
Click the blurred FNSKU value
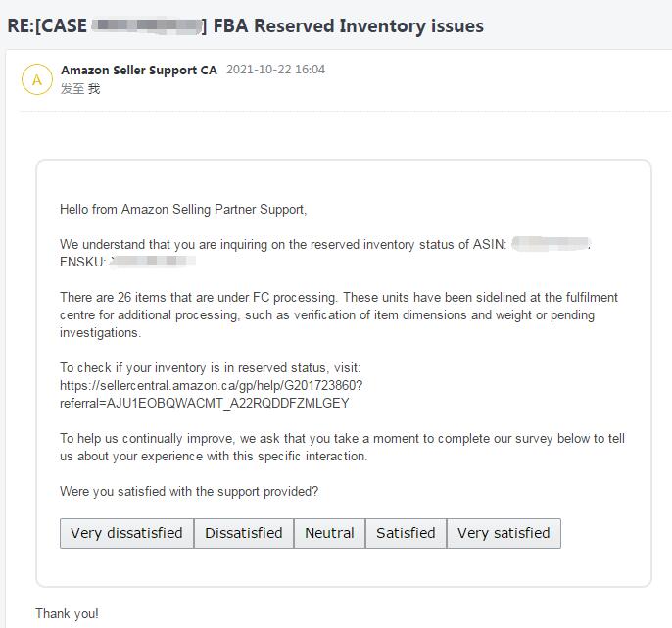(x=153, y=261)
